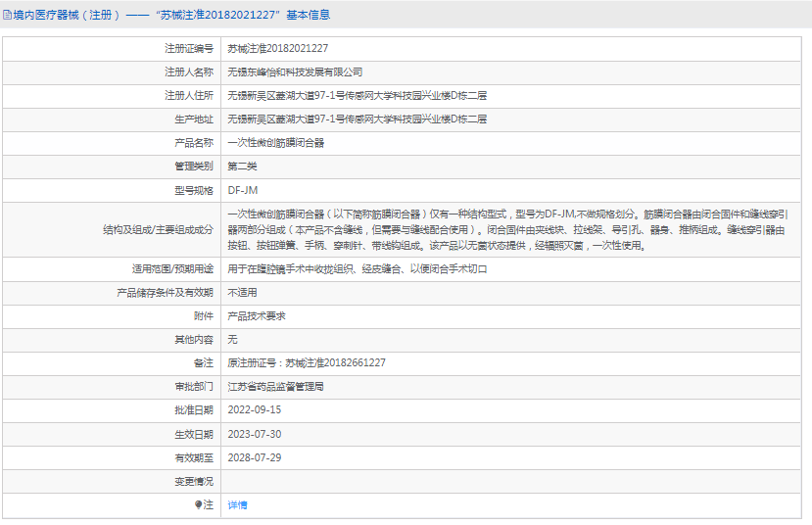The height and width of the screenshot is (525, 812).
Task: Click the 注册人住所 label
Action: [x=188, y=95]
